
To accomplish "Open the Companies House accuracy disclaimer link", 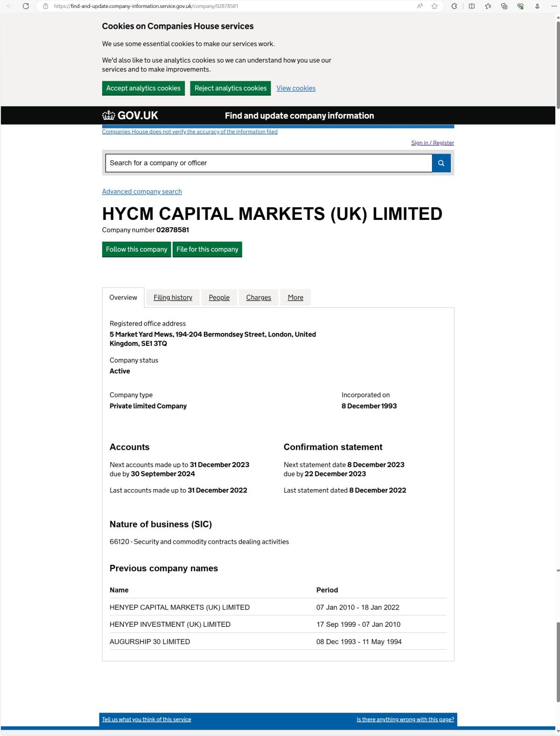I will (190, 132).
